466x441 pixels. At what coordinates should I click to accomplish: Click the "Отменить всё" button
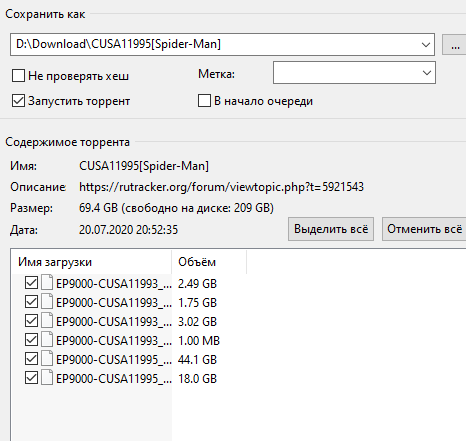pos(424,229)
